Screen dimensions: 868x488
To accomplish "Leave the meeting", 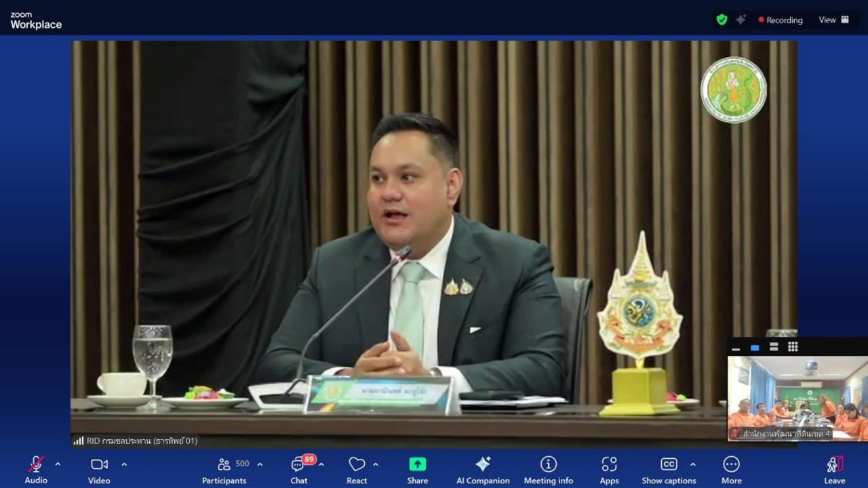I will (834, 469).
